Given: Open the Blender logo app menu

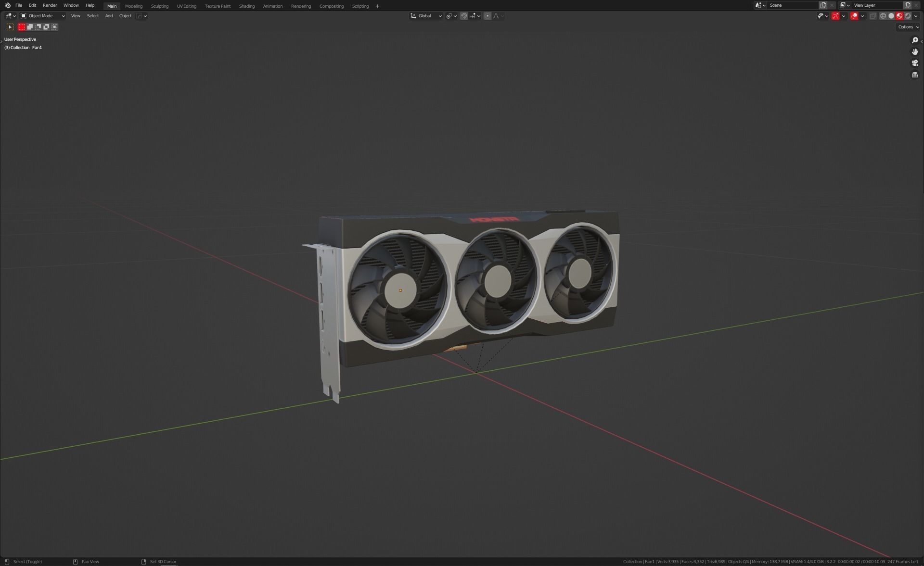Looking at the screenshot, I should (x=7, y=5).
